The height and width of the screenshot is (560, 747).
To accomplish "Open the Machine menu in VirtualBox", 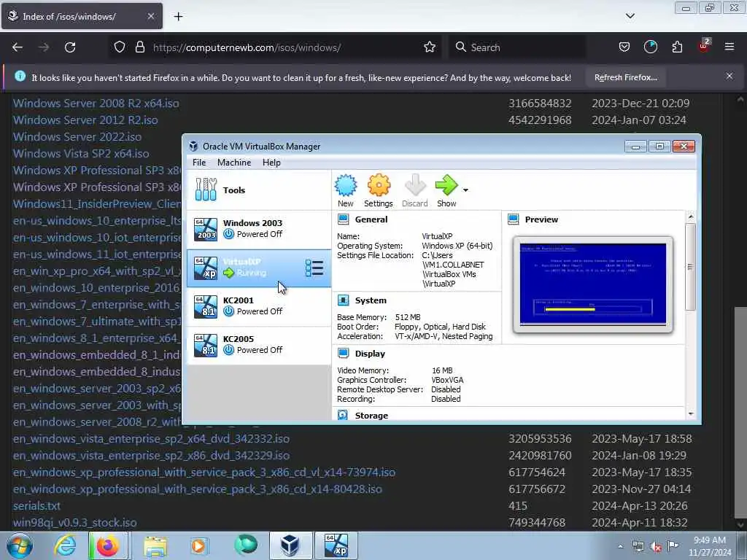I will click(x=234, y=163).
